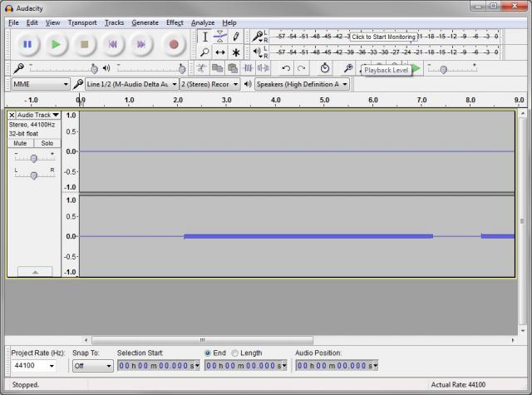Click the Cut scissors icon
This screenshot has width=532, height=395.
[202, 68]
